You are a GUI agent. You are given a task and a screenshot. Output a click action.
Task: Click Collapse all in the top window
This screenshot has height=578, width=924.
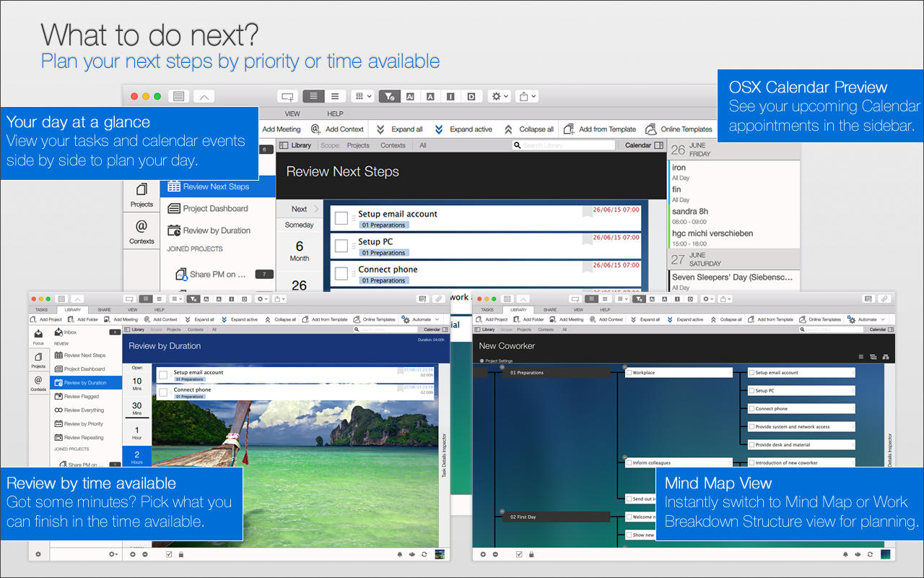[x=531, y=129]
